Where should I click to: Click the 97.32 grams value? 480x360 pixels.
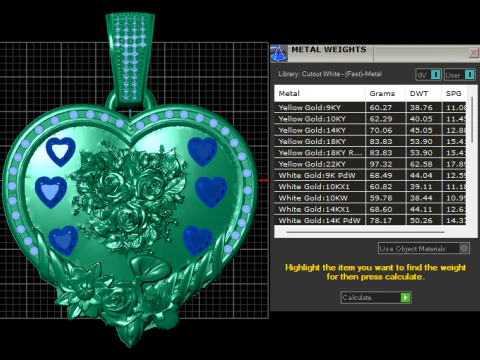pos(381,164)
